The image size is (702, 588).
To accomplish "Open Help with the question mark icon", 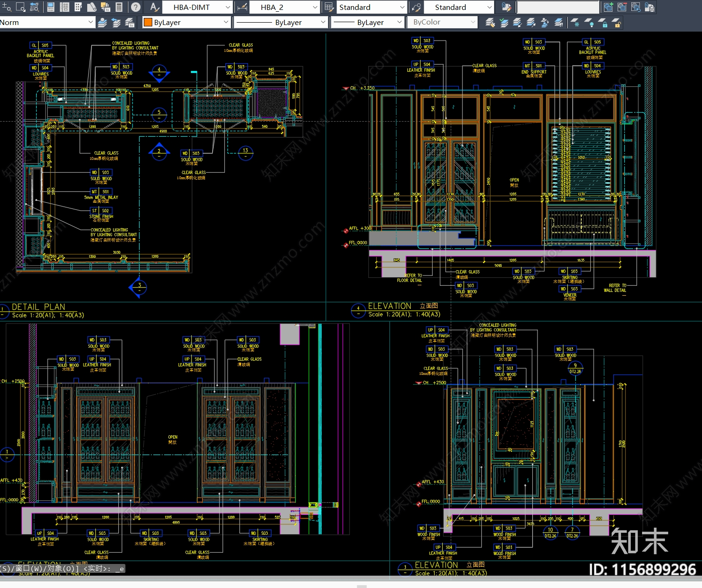I will coord(135,7).
